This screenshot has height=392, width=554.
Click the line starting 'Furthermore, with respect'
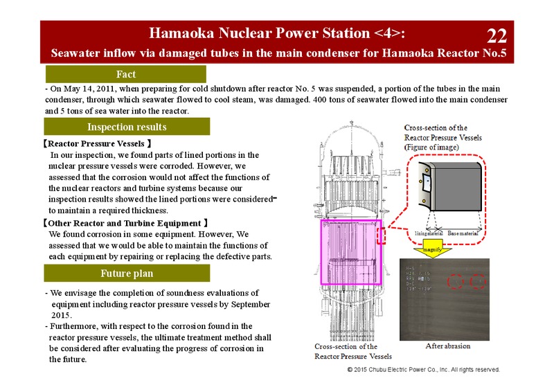coord(149,326)
